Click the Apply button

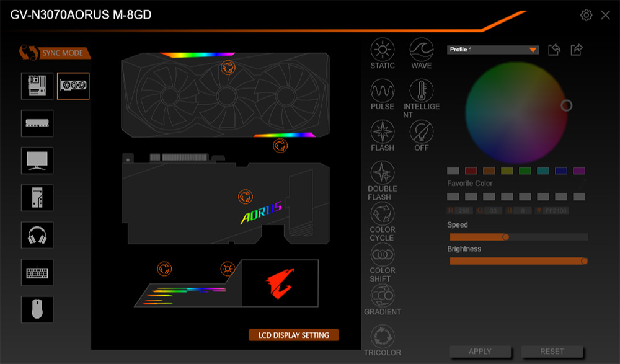click(x=480, y=352)
